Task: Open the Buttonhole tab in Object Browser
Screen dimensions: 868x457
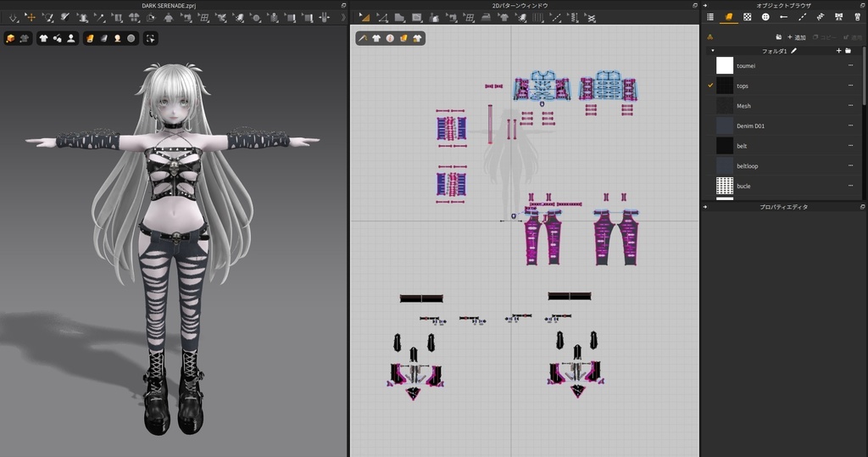Action: pyautogui.click(x=784, y=17)
